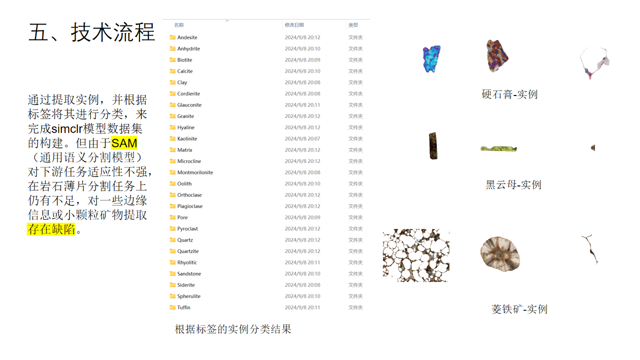Viewport: 640px width, 360px height.
Task: Click the Granite folder icon
Action: pyautogui.click(x=173, y=116)
